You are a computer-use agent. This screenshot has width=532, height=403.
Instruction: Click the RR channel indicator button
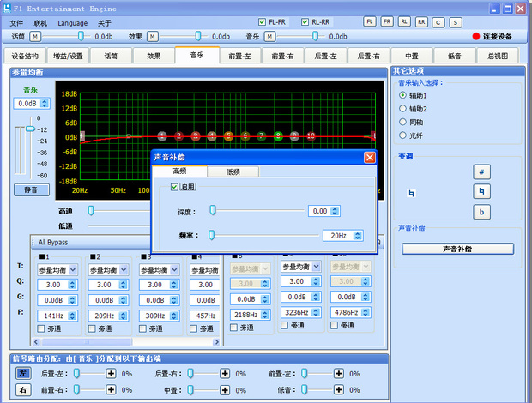(x=420, y=21)
